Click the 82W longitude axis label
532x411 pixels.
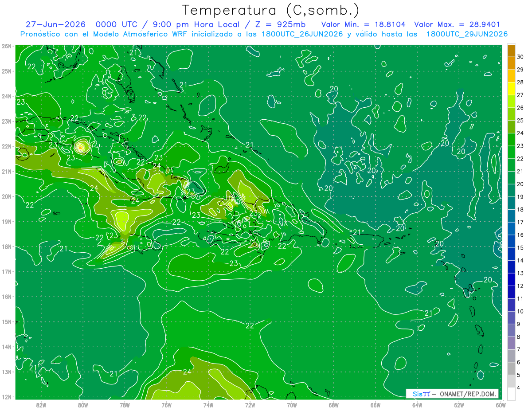[41, 405]
